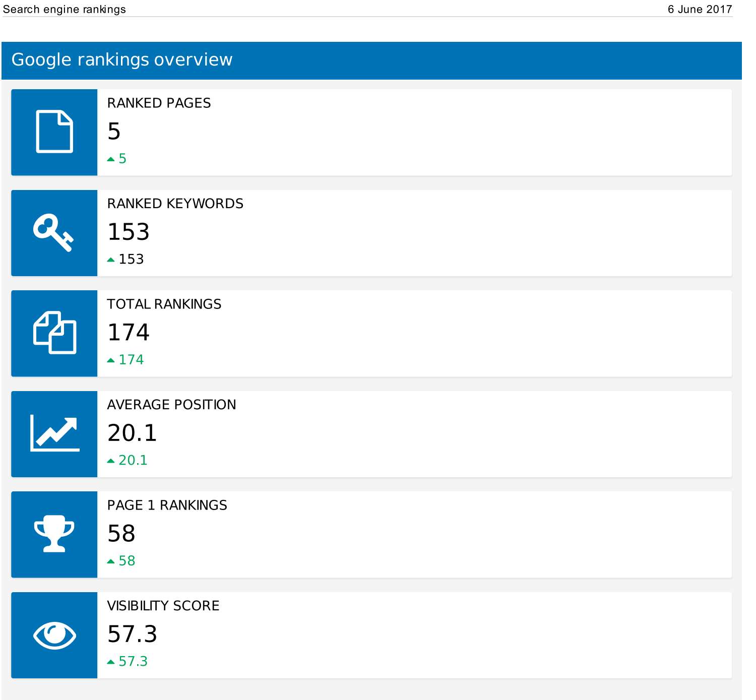Image resolution: width=756 pixels, height=700 pixels.
Task: Click the Total Rankings copied-pages icon
Action: pos(54,333)
